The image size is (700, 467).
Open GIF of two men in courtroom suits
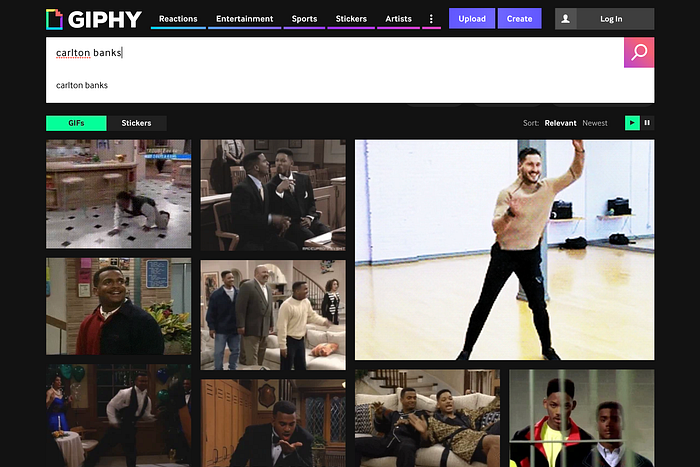273,195
